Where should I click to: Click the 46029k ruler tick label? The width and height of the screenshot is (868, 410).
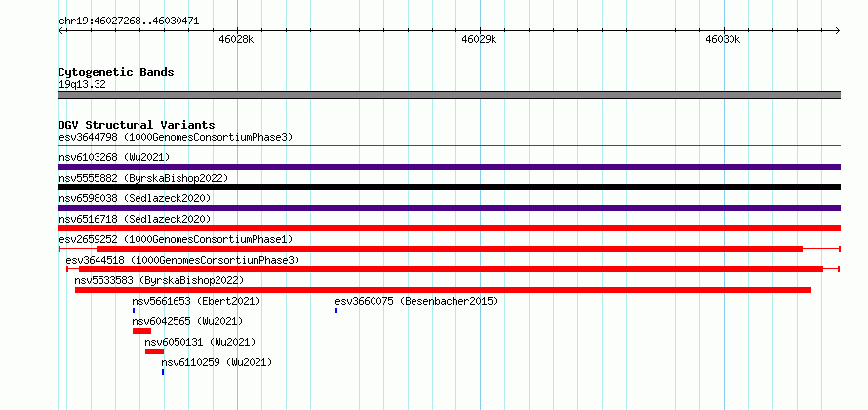(x=480, y=39)
